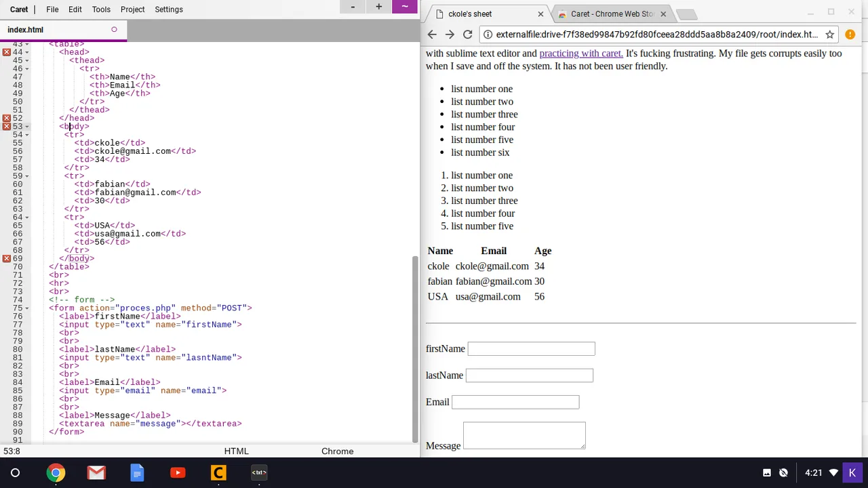Screen dimensions: 868x488
Task: Open the Tools menu
Action: (101, 9)
